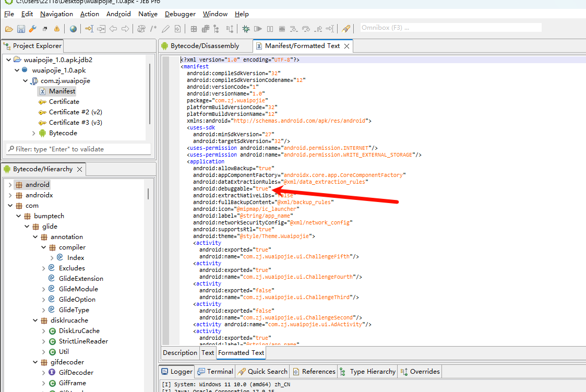This screenshot has height=392, width=586.
Task: Select Certificate #2 (v2) in Project Explorer
Action: coord(75,112)
